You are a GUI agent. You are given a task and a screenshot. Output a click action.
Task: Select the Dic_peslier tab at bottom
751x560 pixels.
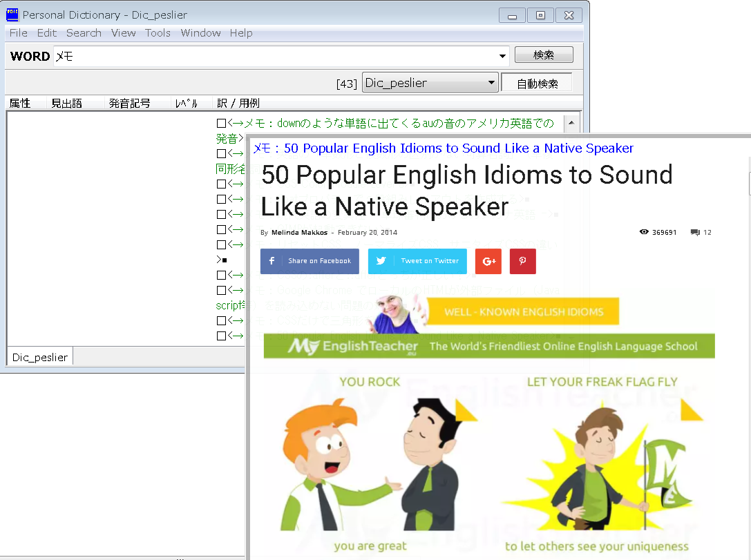tap(39, 356)
